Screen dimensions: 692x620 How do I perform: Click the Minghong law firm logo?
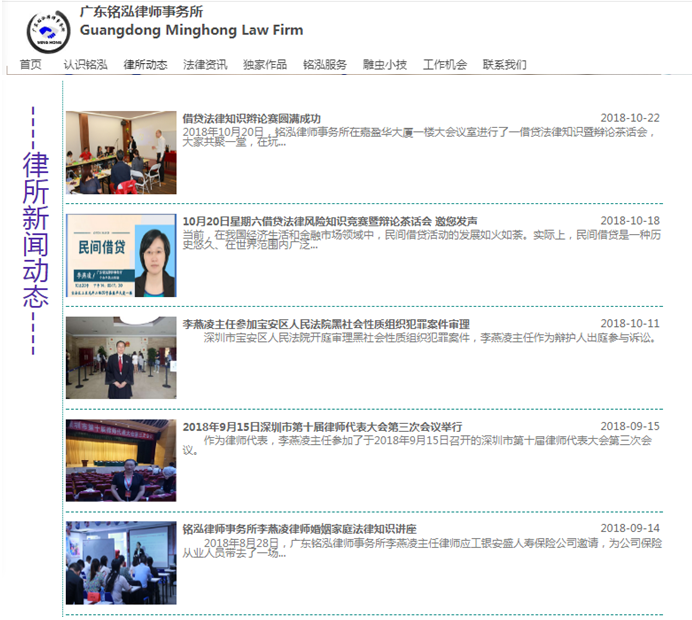[48, 32]
